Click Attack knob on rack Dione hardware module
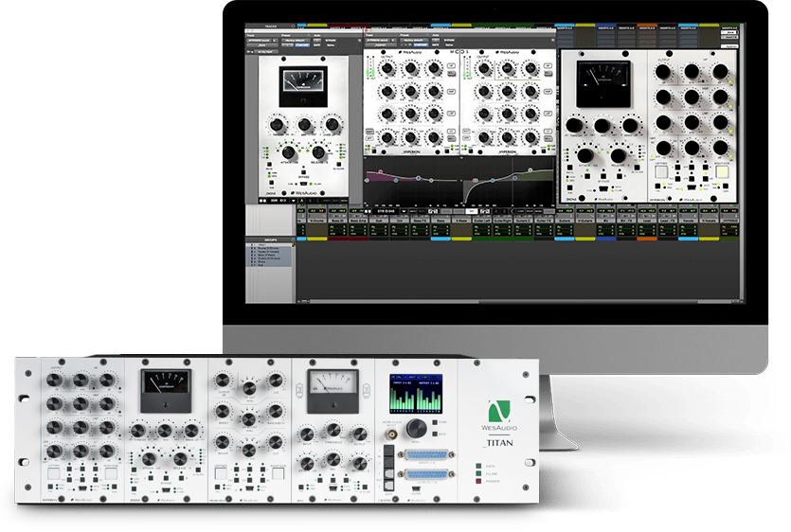 pos(149,458)
